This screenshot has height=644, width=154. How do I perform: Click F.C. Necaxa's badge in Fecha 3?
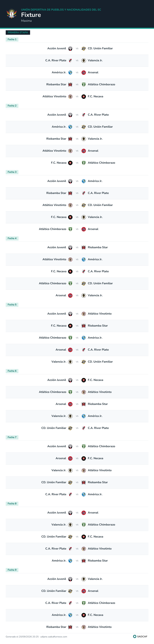coord(70,217)
